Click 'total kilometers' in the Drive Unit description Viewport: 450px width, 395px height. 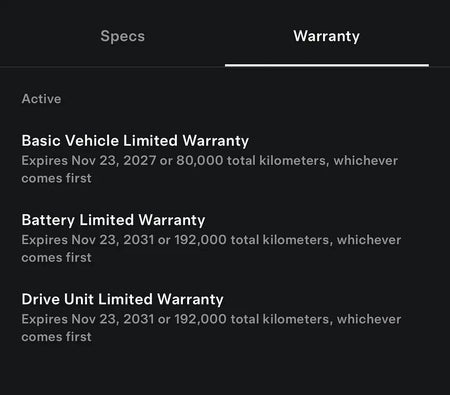[x=281, y=319]
